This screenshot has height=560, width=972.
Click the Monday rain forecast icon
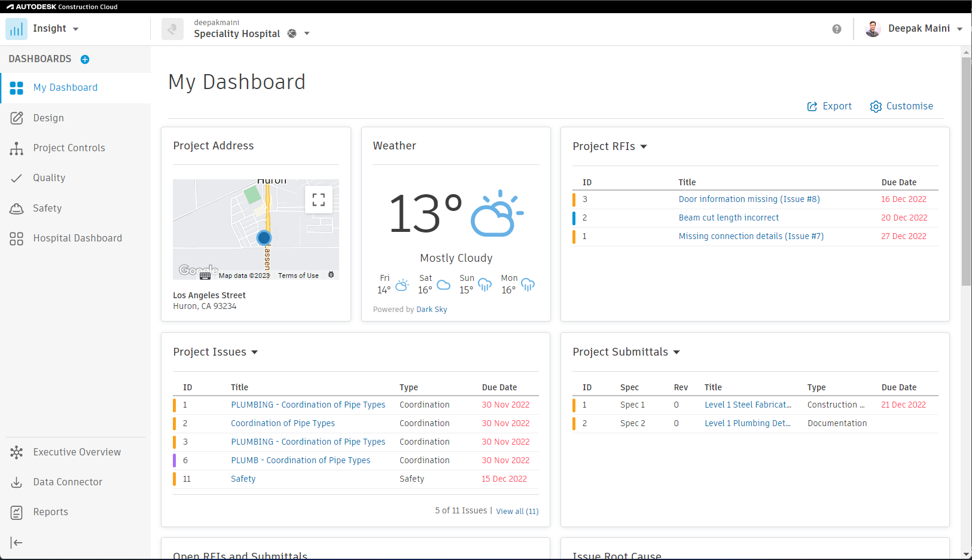point(528,284)
